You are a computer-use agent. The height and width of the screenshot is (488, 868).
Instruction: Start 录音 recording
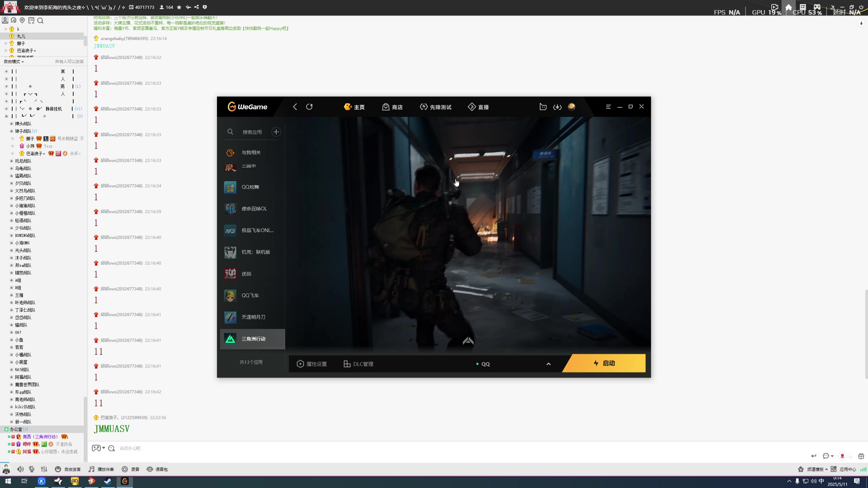(131, 469)
